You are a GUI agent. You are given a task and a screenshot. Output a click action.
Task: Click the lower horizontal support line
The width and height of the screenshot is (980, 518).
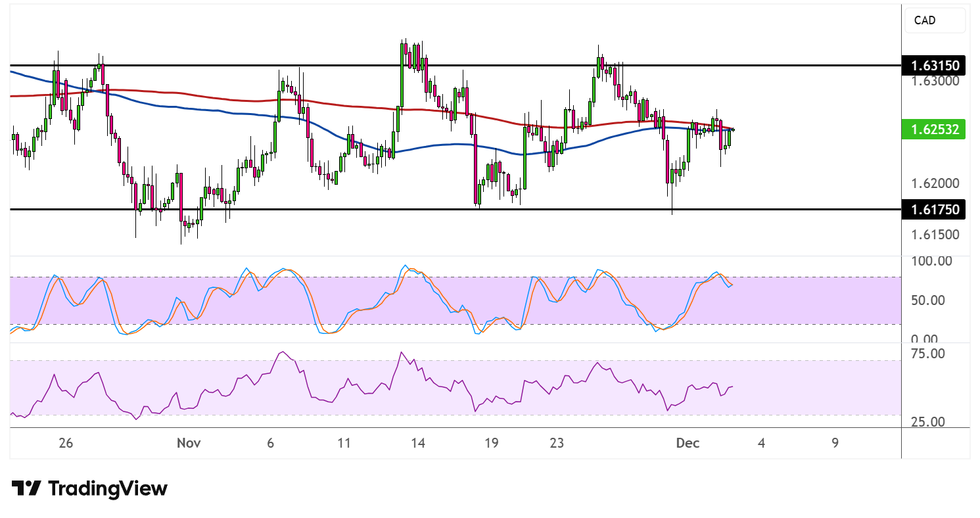455,209
